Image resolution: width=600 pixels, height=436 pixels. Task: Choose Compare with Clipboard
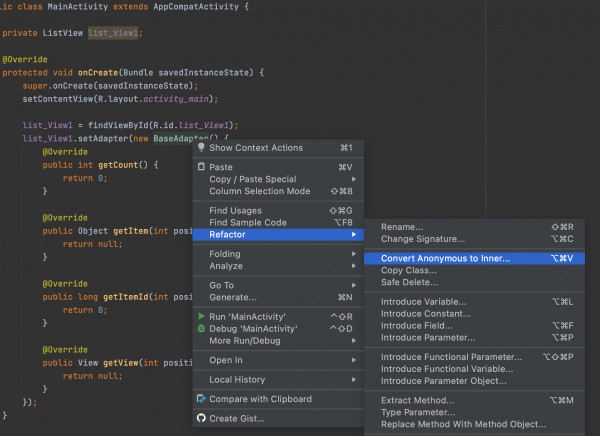(x=278, y=399)
